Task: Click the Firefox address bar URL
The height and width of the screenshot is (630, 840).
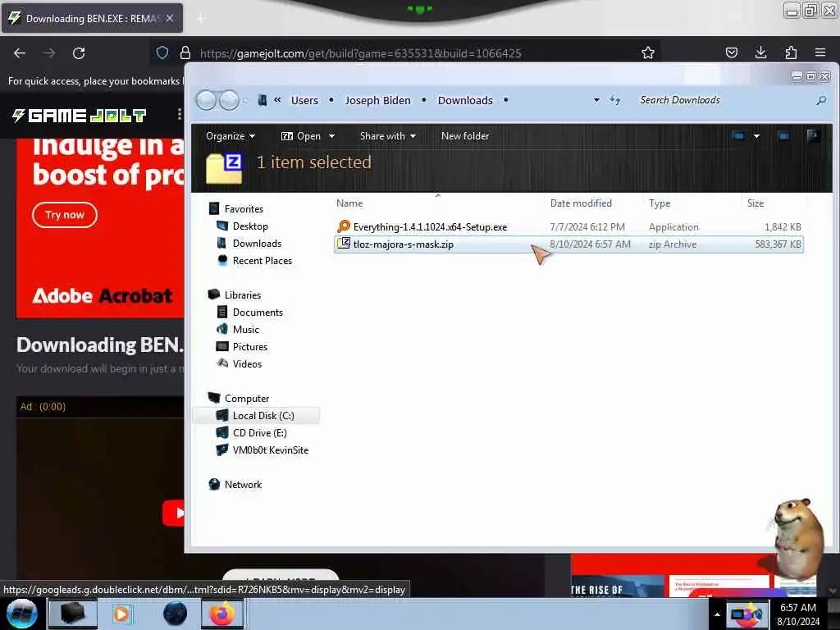Action: [x=361, y=53]
